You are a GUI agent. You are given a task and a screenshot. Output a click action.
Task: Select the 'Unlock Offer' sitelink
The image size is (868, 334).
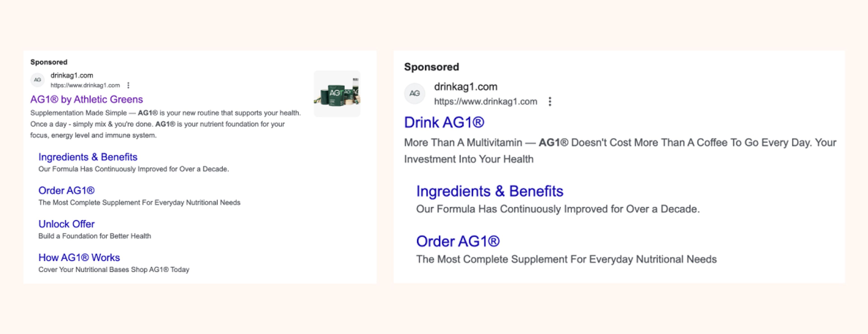[66, 224]
